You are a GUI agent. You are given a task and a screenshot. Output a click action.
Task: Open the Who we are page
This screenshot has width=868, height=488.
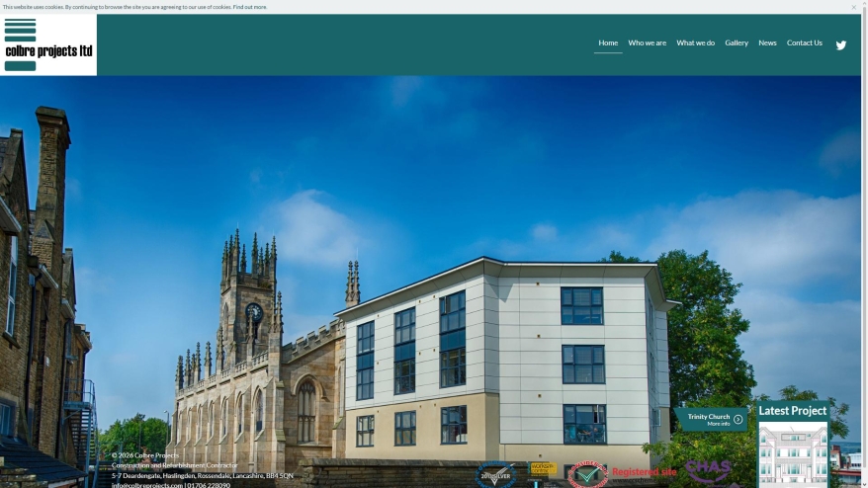647,43
